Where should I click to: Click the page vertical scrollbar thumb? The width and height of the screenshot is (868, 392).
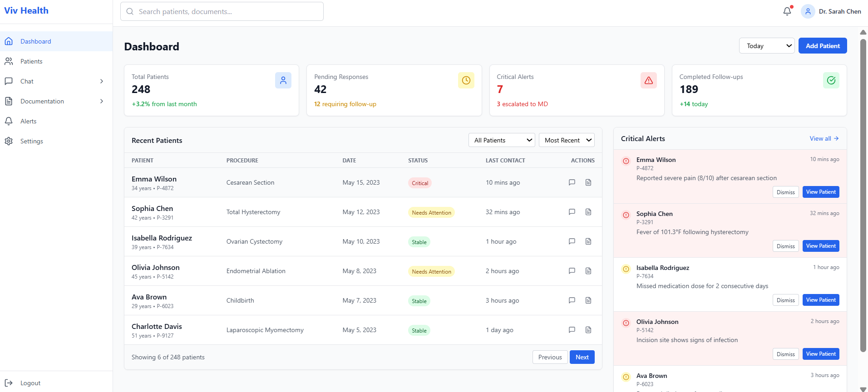[863, 195]
